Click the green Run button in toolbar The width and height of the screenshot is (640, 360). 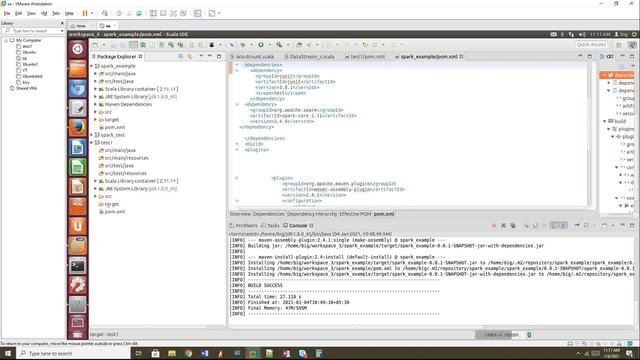point(261,44)
